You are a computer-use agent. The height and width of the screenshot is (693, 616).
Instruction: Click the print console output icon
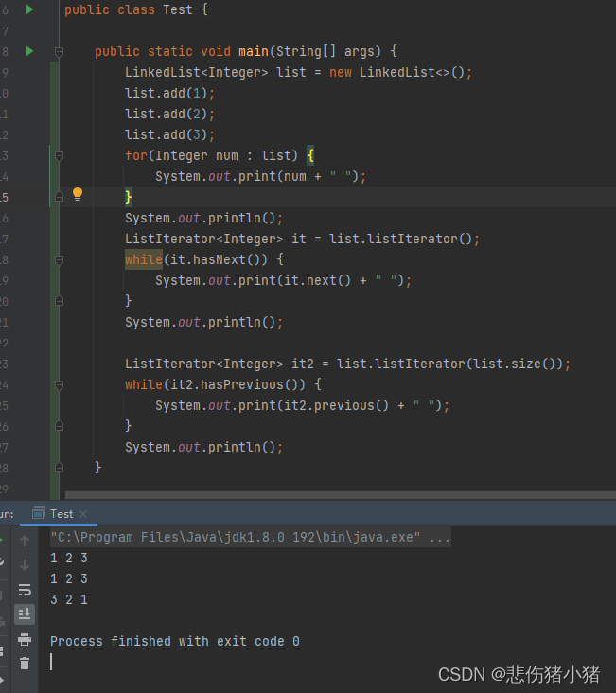click(25, 639)
